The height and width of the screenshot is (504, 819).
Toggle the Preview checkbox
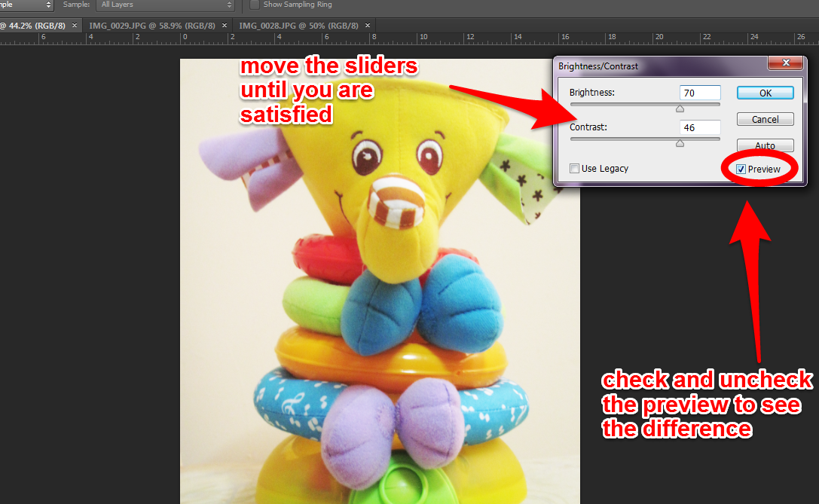click(741, 170)
